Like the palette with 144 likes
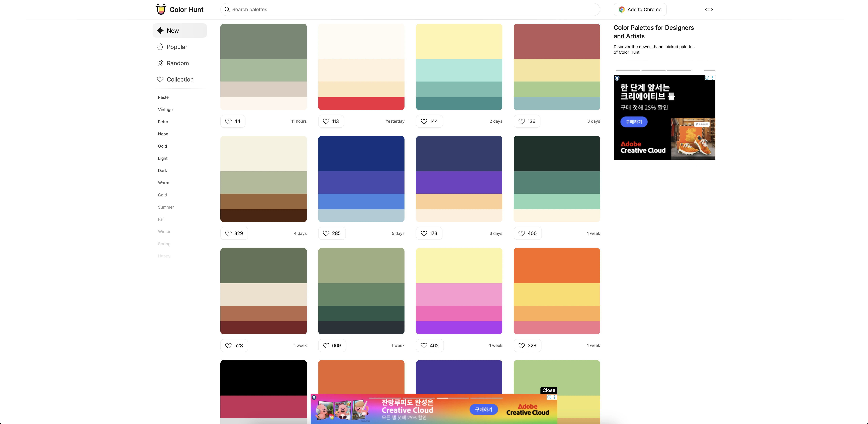This screenshot has width=868, height=424. click(x=429, y=121)
